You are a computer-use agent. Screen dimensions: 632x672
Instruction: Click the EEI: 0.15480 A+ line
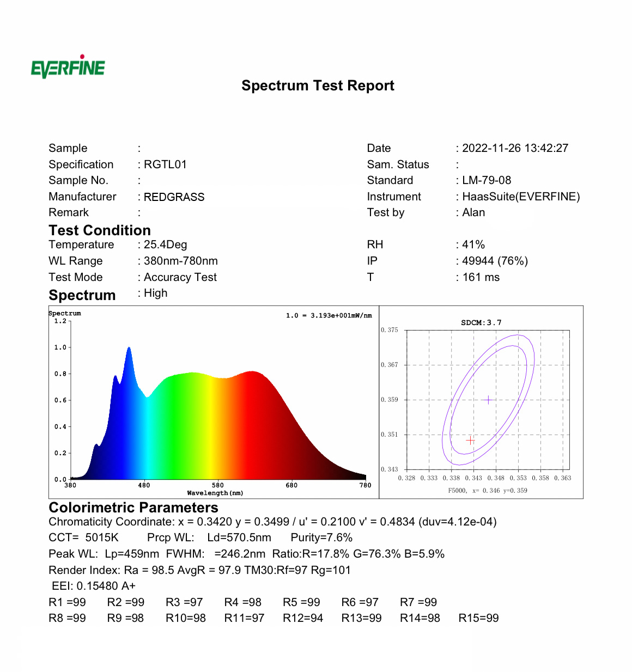(x=94, y=586)
